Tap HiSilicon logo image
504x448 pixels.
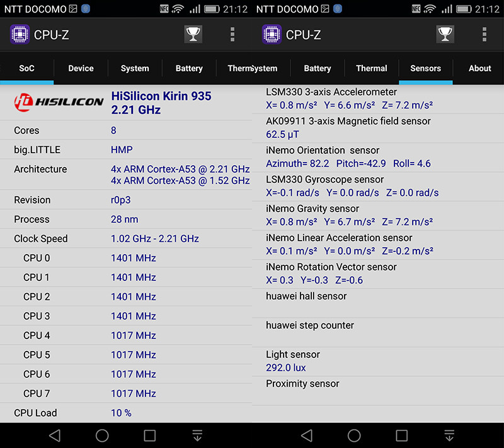59,102
